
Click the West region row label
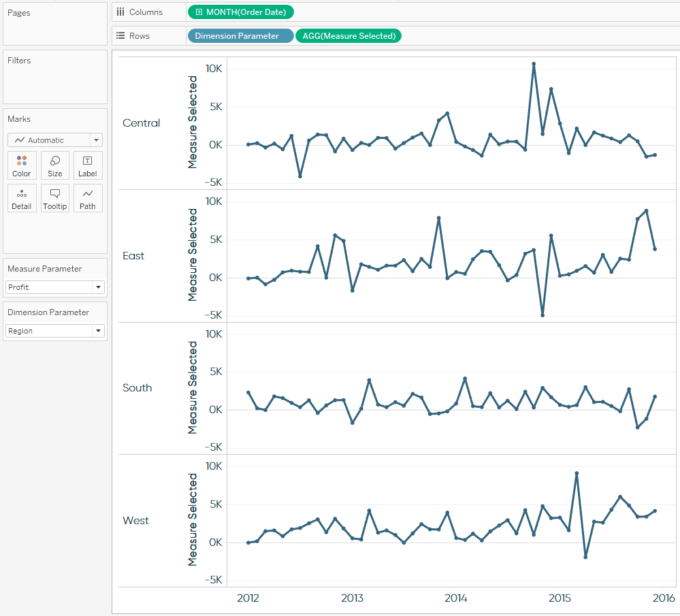[x=135, y=521]
